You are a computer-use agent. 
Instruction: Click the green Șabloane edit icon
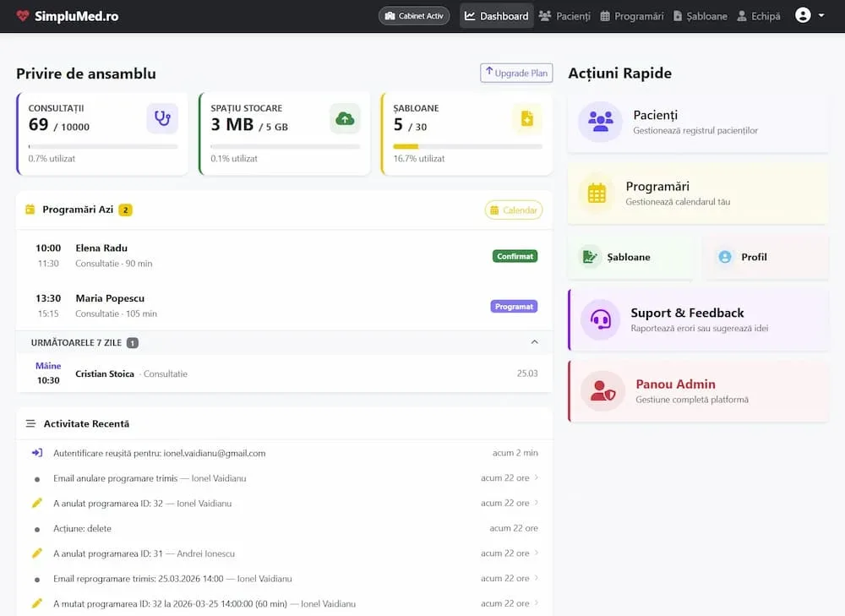pyautogui.click(x=590, y=257)
